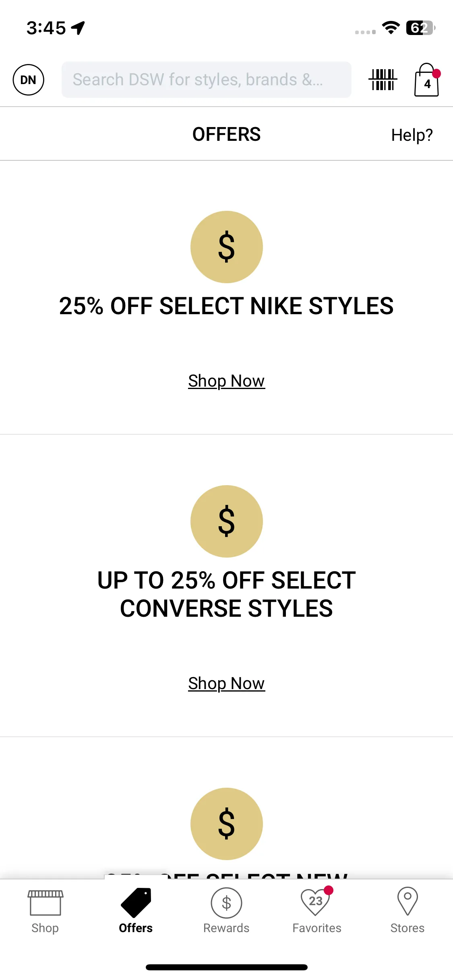Tap the OFFERS page title
This screenshot has height=980, width=453.
pos(226,134)
